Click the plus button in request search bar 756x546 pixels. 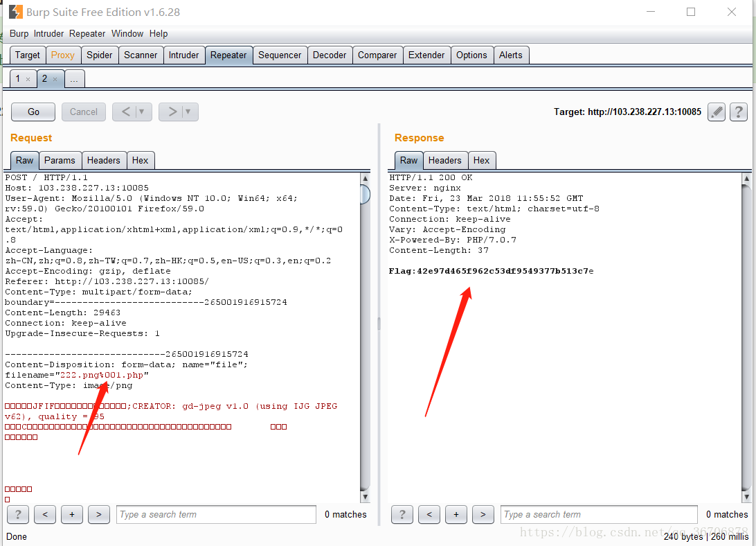click(x=72, y=515)
